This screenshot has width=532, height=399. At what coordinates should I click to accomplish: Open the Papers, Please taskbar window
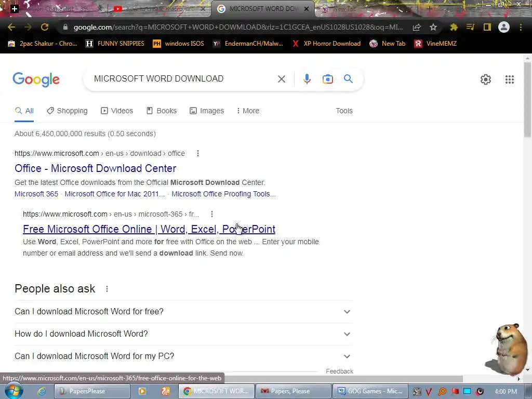(x=293, y=391)
